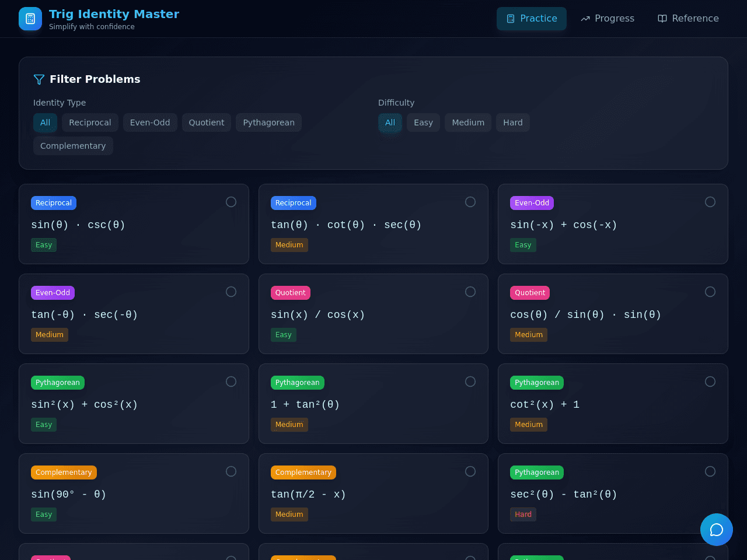Filter problems by Hard difficulty
This screenshot has height=560, width=747.
coord(513,123)
